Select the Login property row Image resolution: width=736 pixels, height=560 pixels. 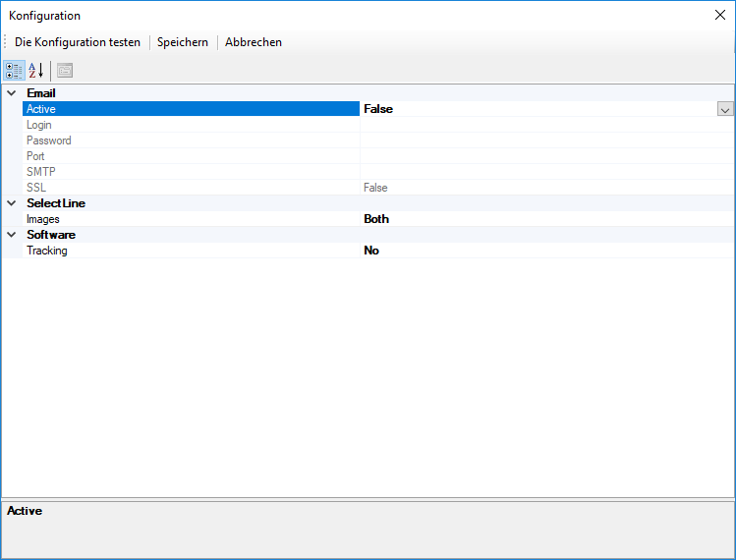[191, 125]
